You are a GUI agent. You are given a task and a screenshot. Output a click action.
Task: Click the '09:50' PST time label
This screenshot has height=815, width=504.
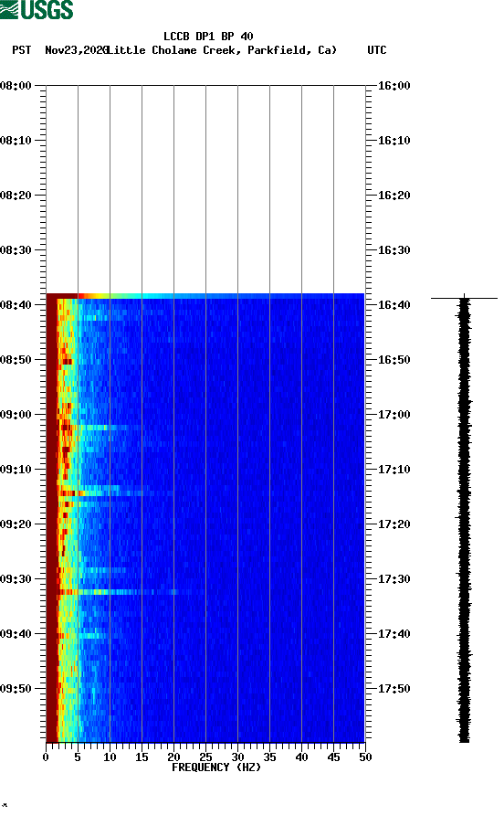point(16,689)
